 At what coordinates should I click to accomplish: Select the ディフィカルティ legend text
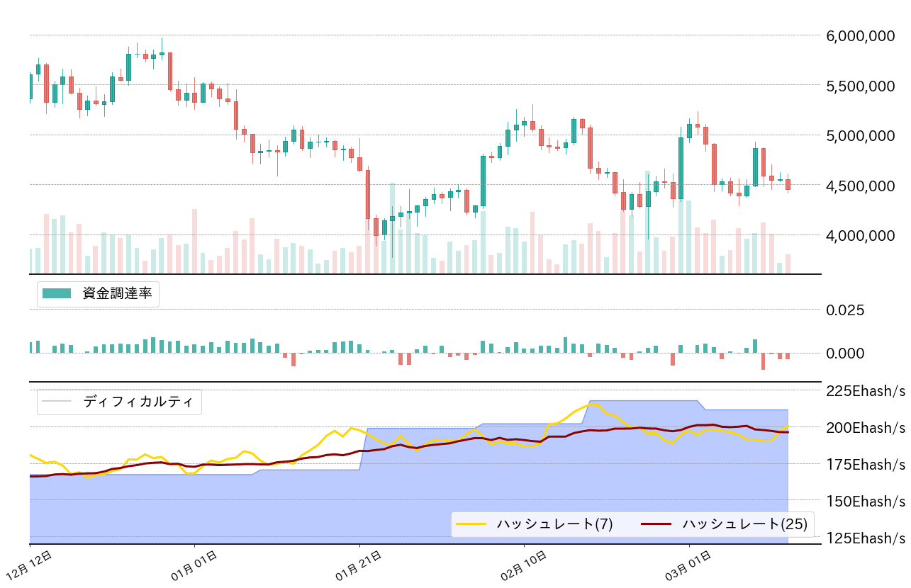pos(138,402)
